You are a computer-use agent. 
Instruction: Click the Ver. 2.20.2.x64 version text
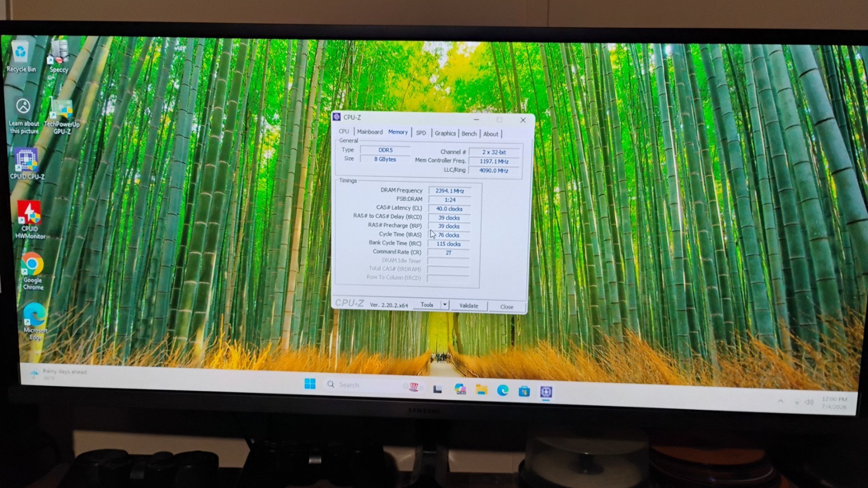(388, 305)
